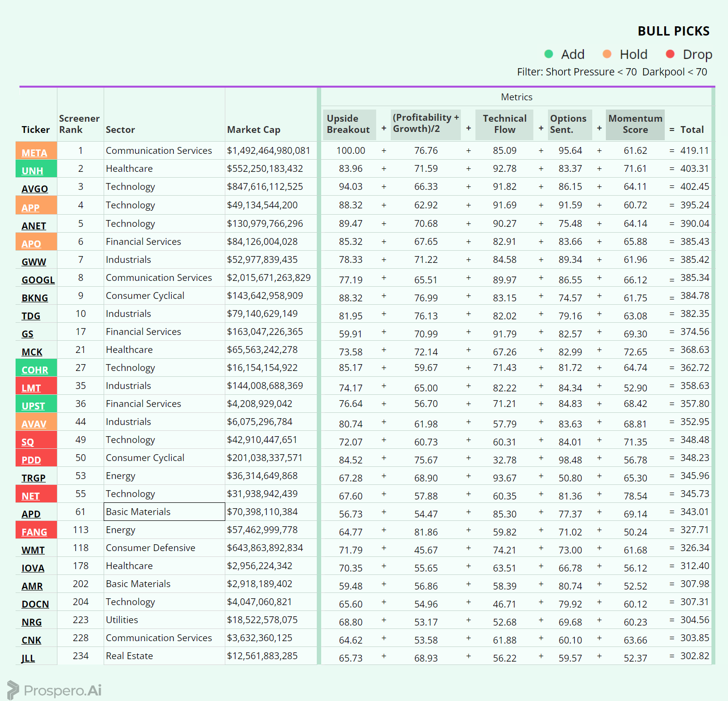Open the APD ticker link
Image resolution: width=728 pixels, height=701 pixels.
[x=31, y=514]
